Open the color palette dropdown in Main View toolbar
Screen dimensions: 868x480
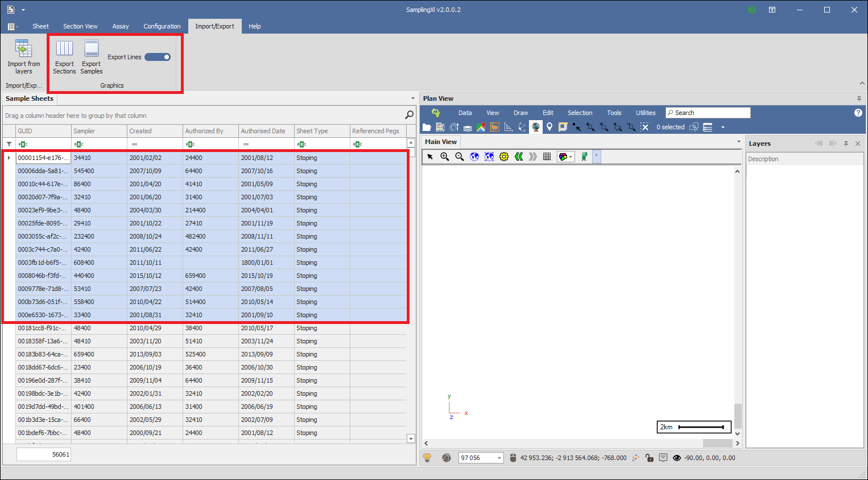(565, 157)
